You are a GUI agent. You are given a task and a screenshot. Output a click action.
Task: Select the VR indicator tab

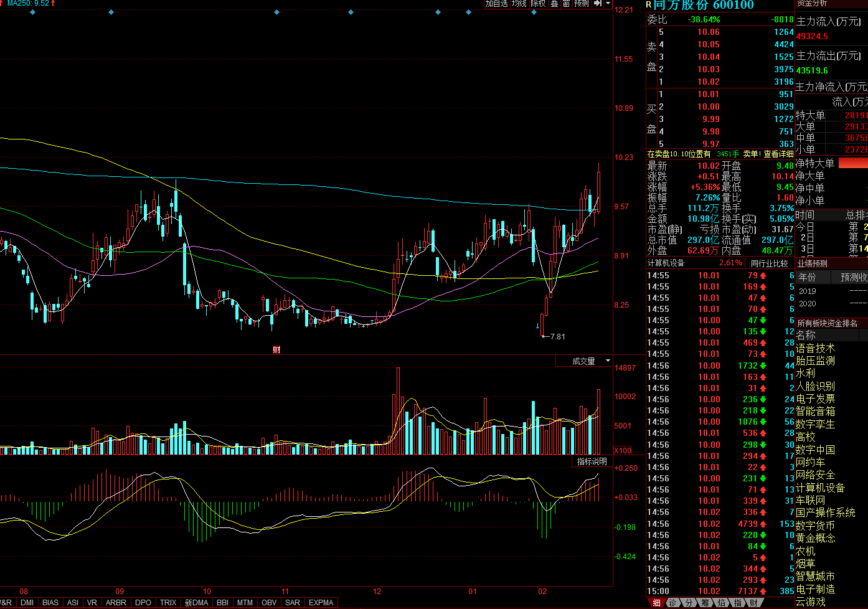coord(92,603)
